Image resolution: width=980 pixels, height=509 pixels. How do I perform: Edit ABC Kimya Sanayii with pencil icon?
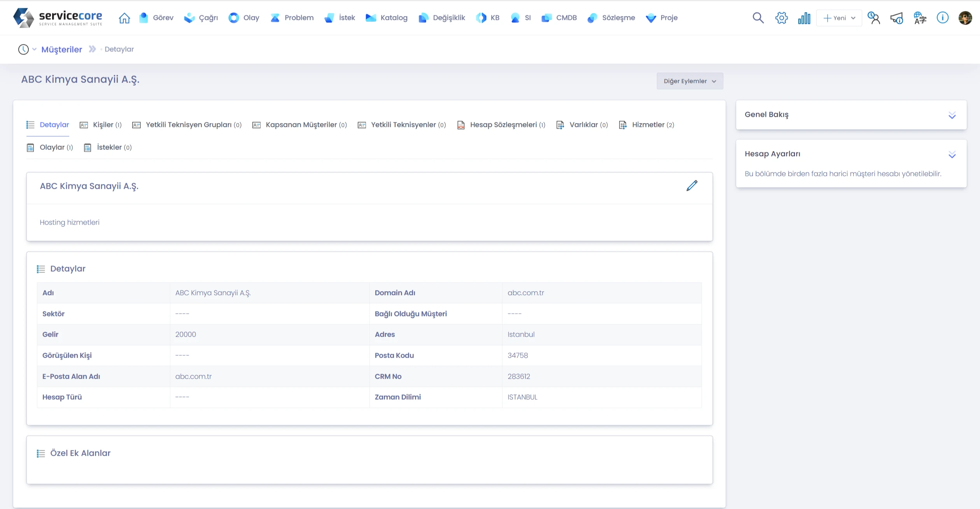692,186
